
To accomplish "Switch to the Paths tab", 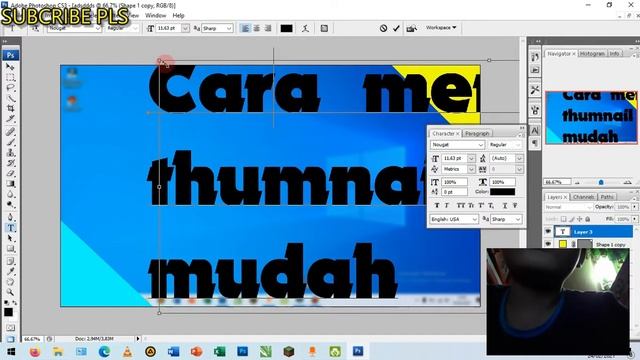I will pyautogui.click(x=607, y=197).
